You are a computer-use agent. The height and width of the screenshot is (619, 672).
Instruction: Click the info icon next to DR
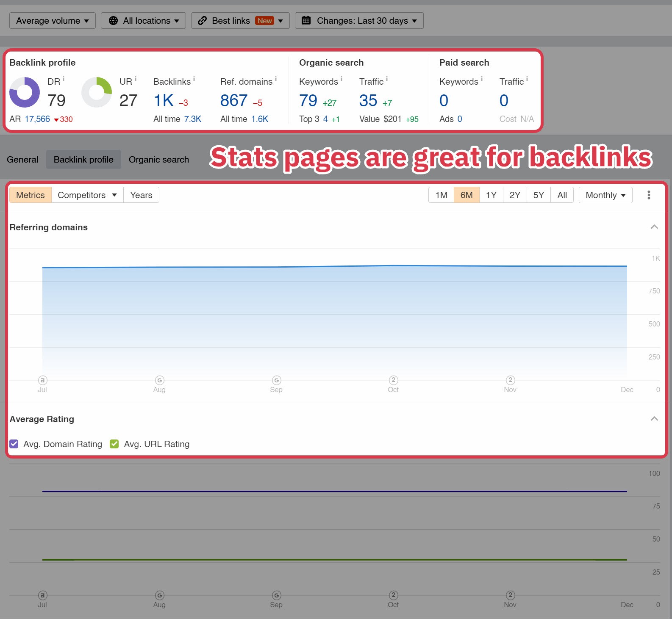tap(64, 78)
